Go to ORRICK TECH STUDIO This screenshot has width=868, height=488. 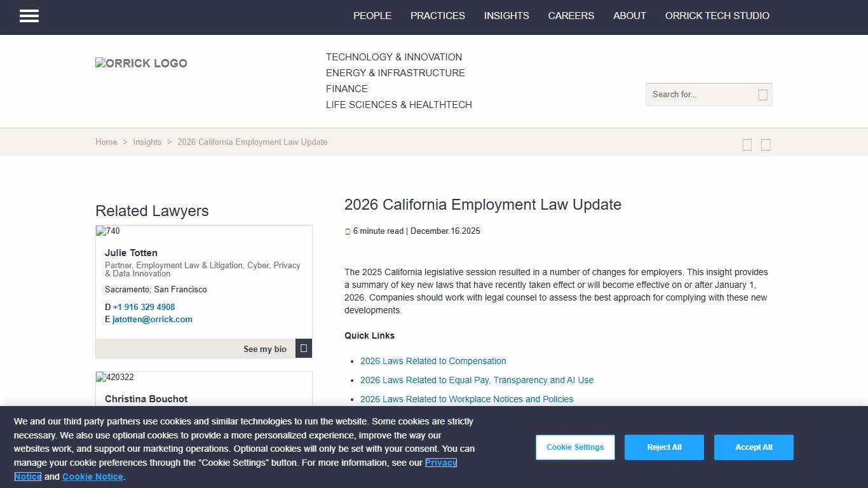(717, 16)
